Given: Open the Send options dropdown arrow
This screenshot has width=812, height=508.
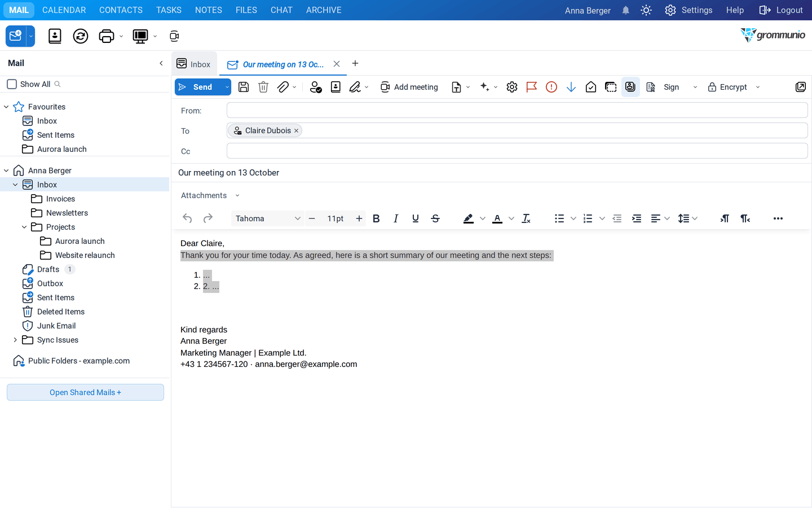Looking at the screenshot, I should point(227,87).
